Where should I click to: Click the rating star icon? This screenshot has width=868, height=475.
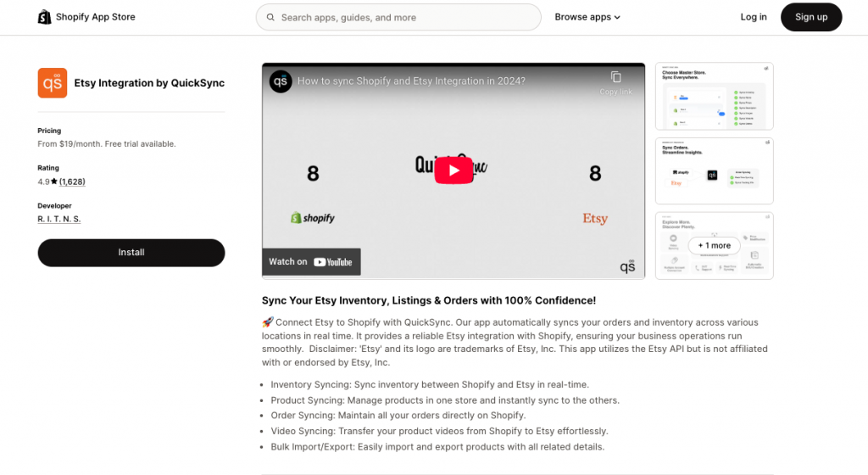coord(54,181)
